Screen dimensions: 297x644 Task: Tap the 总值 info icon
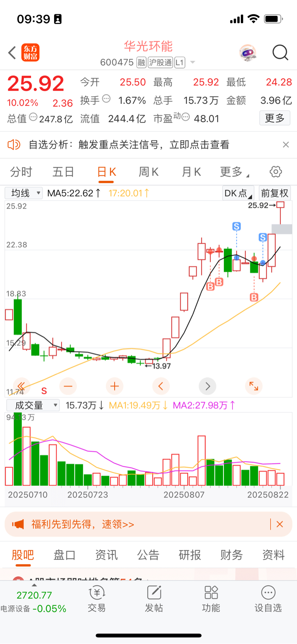(33, 117)
